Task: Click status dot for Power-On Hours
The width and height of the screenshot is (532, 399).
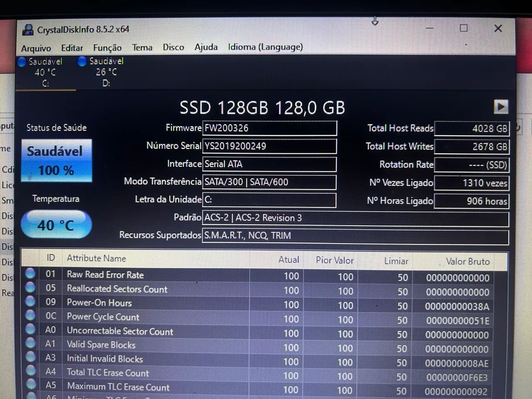Action: (30, 301)
